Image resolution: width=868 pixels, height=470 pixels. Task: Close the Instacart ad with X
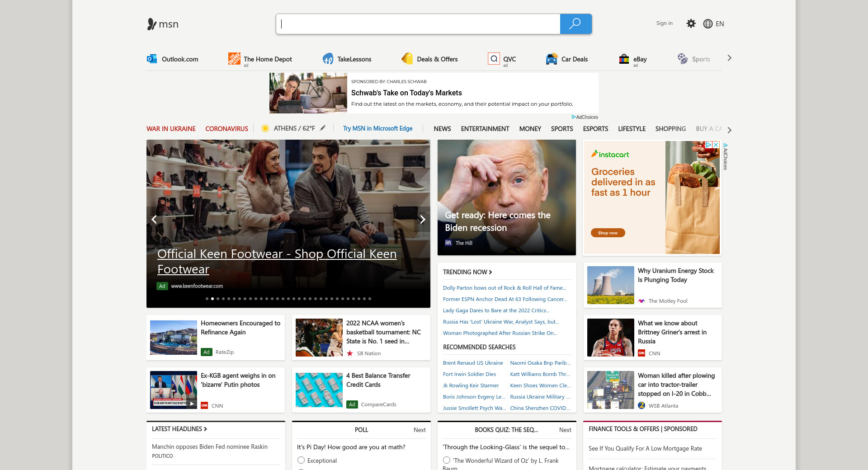click(716, 145)
